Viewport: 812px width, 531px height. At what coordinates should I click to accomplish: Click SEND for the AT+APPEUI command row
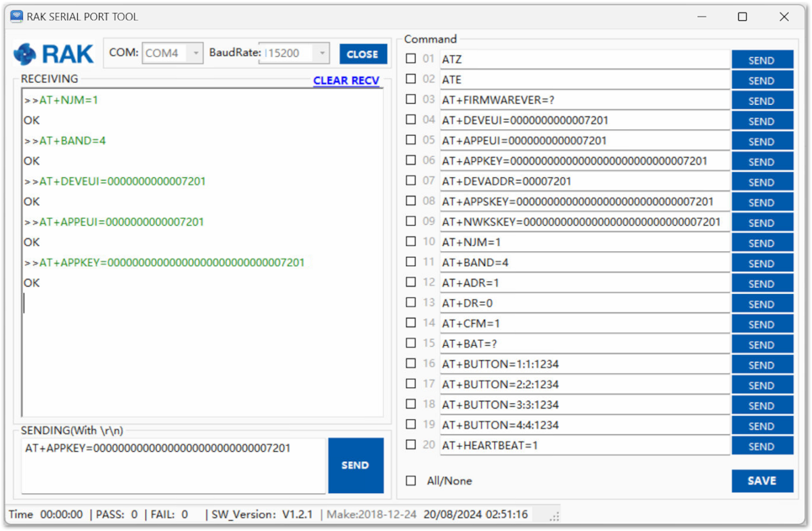point(762,142)
